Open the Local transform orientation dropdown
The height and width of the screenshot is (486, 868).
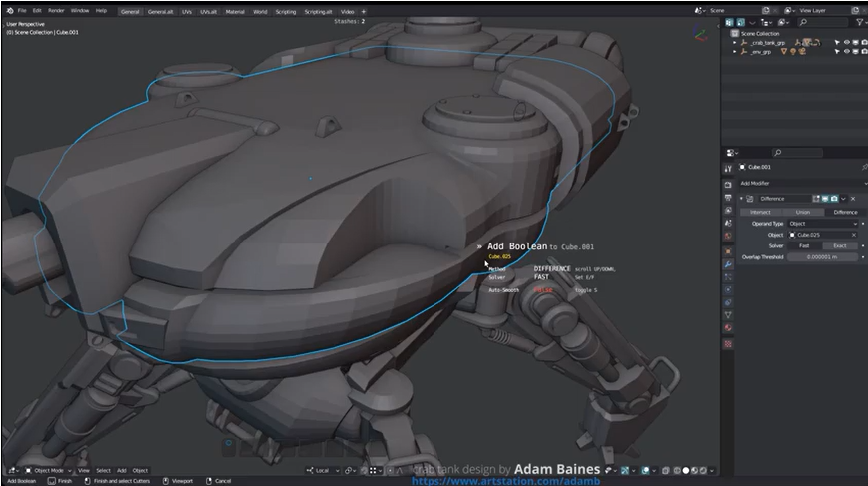[323, 470]
